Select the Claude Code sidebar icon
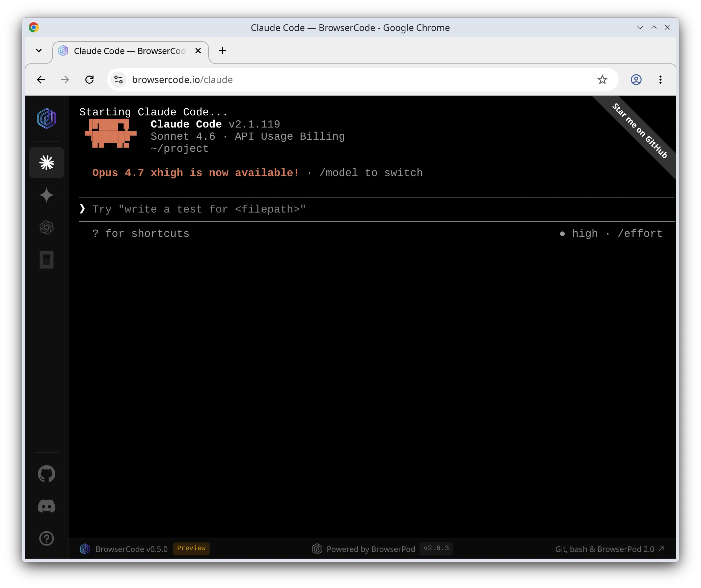701x588 pixels. [x=47, y=163]
